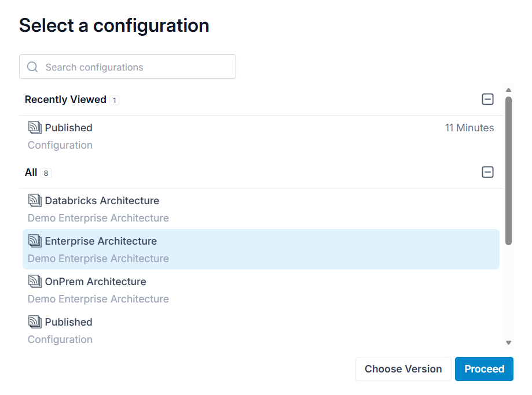
Task: Click the vertical scrollbar thumb
Action: click(508, 171)
